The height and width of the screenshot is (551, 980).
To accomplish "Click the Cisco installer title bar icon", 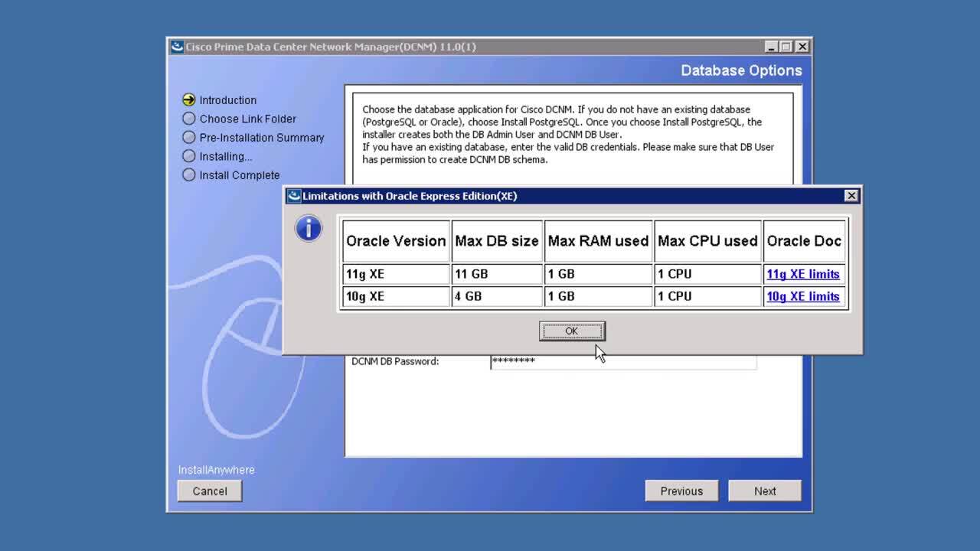I will pos(177,47).
